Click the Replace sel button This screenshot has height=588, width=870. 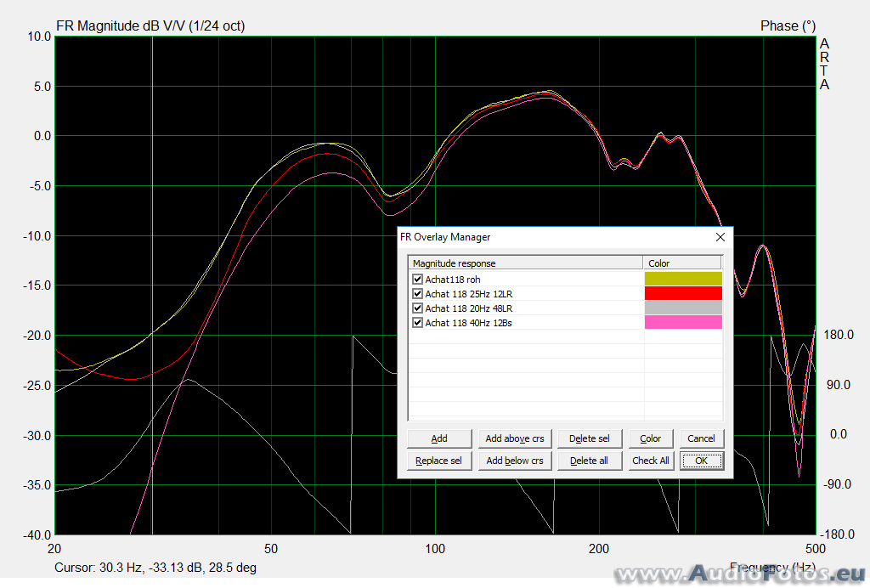pos(439,461)
